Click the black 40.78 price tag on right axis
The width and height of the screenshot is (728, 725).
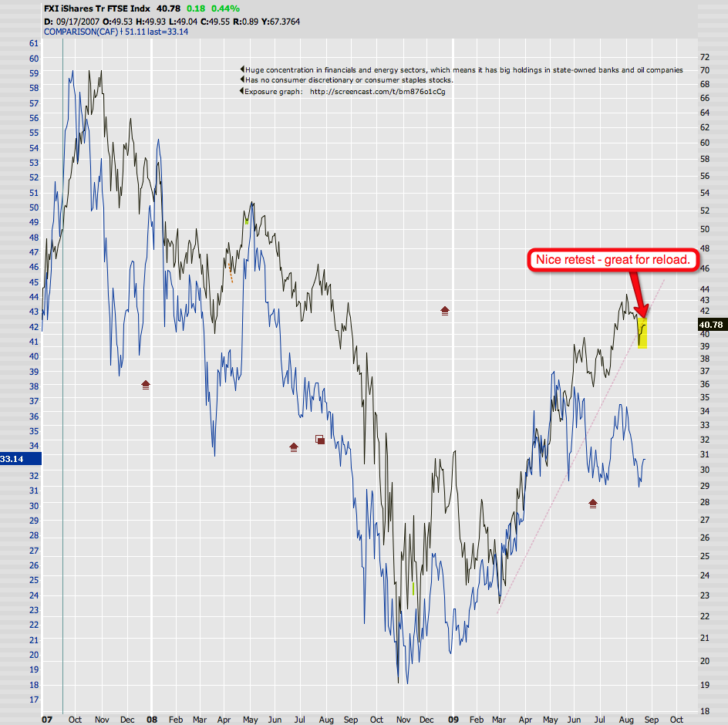coord(712,325)
